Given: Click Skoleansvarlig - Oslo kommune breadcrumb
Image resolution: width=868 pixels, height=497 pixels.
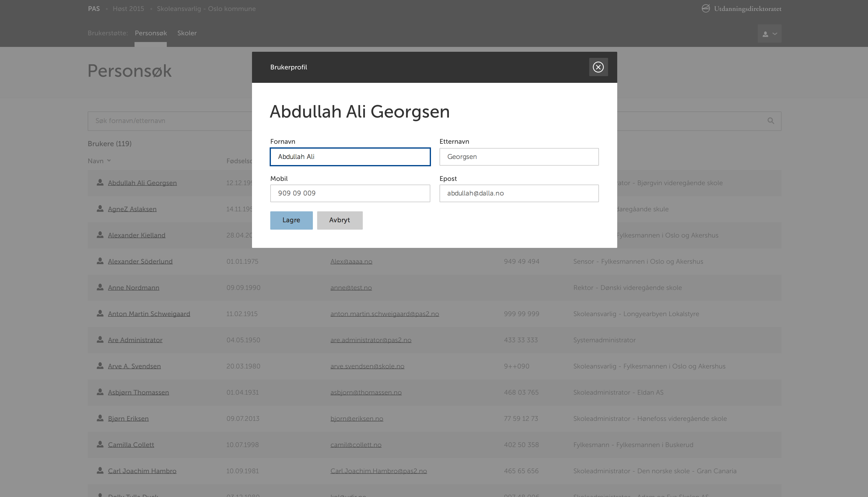Looking at the screenshot, I should point(206,9).
